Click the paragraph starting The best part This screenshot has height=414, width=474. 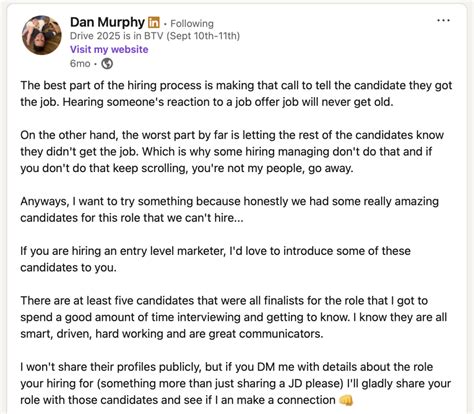(236, 93)
